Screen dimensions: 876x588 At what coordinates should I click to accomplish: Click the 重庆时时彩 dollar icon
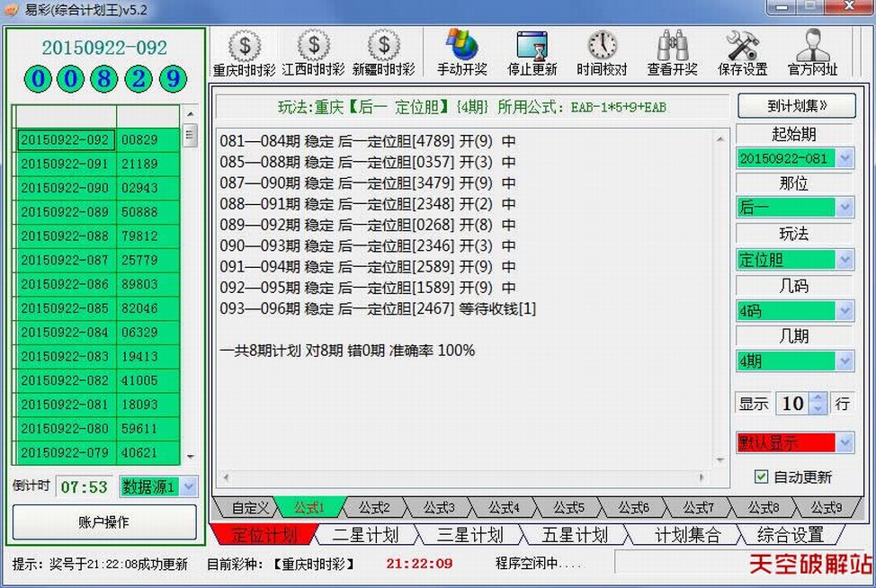[x=245, y=46]
